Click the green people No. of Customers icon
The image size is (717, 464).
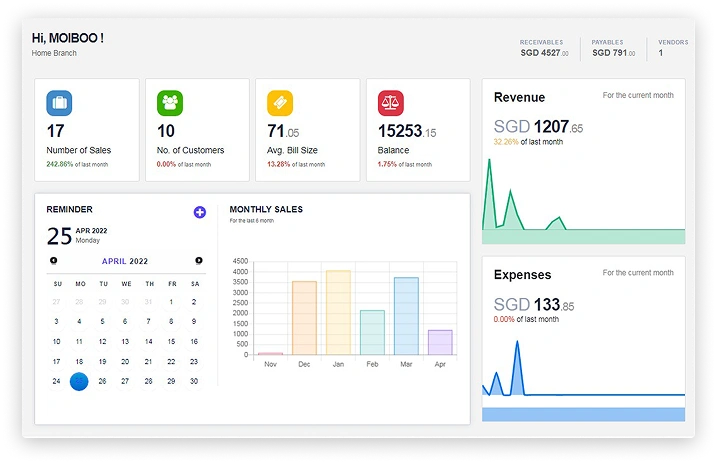[x=170, y=103]
